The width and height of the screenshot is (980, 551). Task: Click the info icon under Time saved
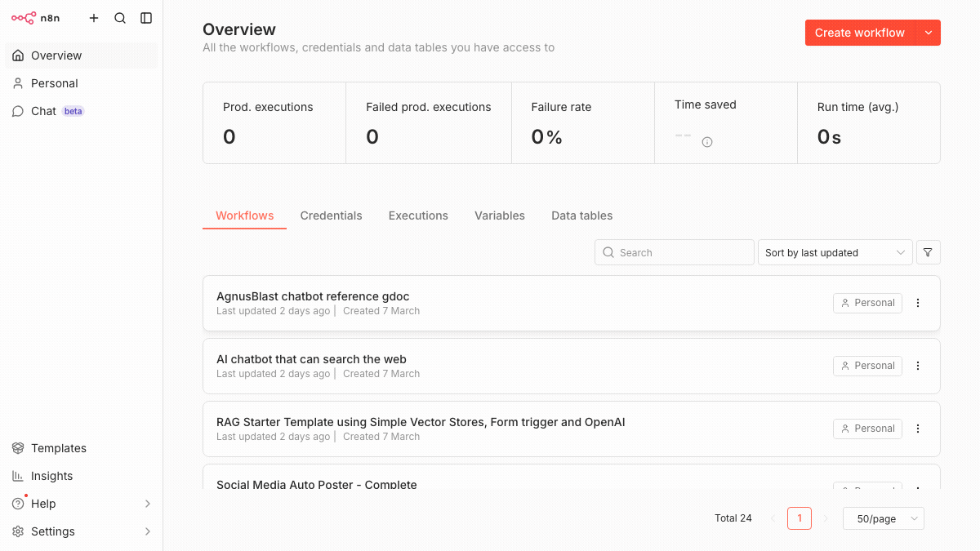pos(706,141)
